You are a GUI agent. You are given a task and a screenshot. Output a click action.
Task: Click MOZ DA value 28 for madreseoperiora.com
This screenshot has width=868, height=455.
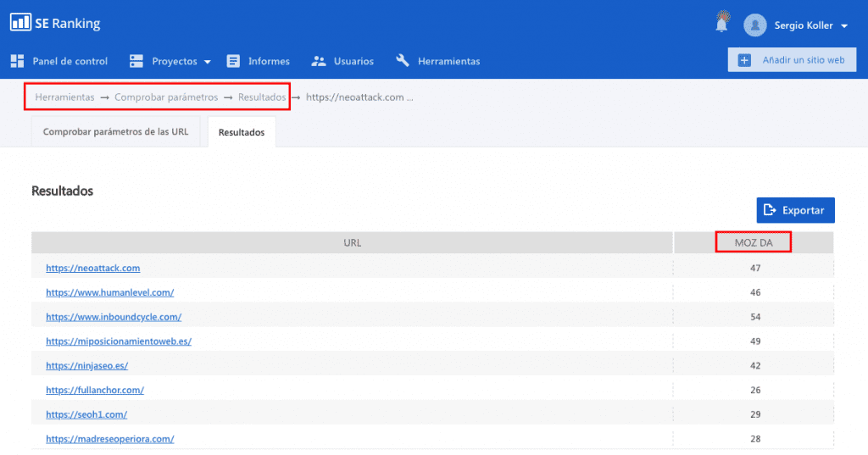[x=755, y=438]
